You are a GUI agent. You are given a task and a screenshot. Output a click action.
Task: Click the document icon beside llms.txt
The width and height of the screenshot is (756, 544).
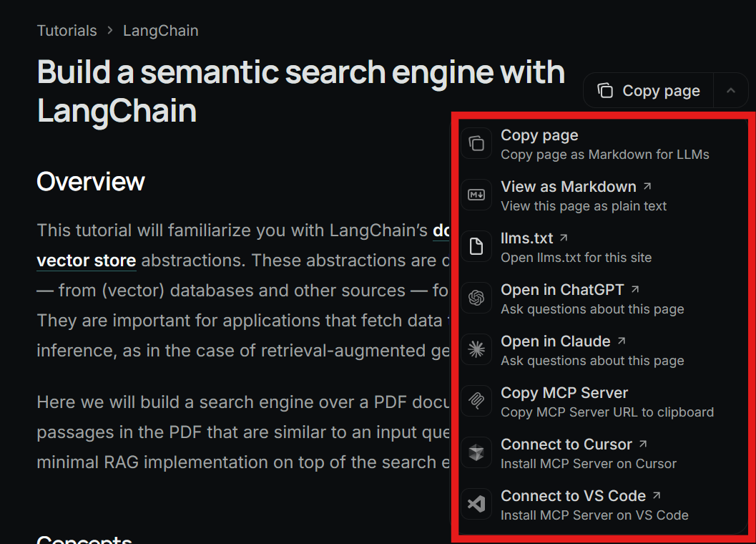[x=476, y=247]
